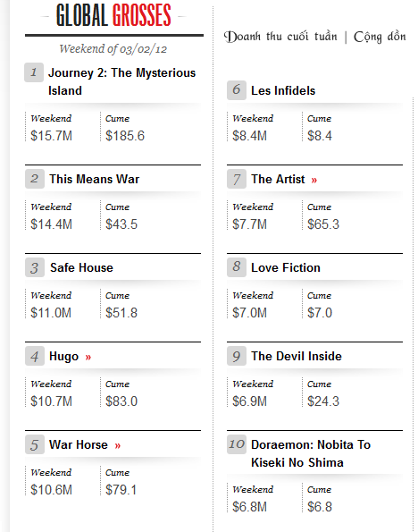Image resolution: width=418 pixels, height=532 pixels.
Task: Click red arrows next to Hugo
Action: point(88,357)
